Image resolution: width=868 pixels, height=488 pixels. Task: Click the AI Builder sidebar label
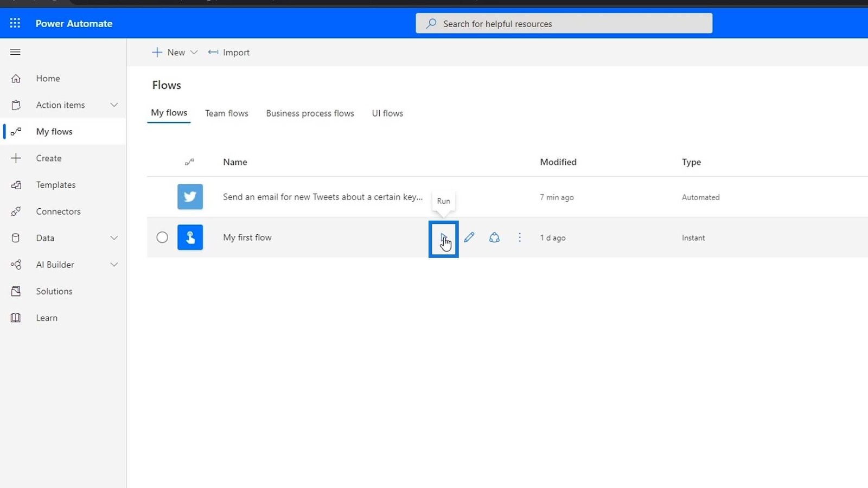pyautogui.click(x=55, y=265)
